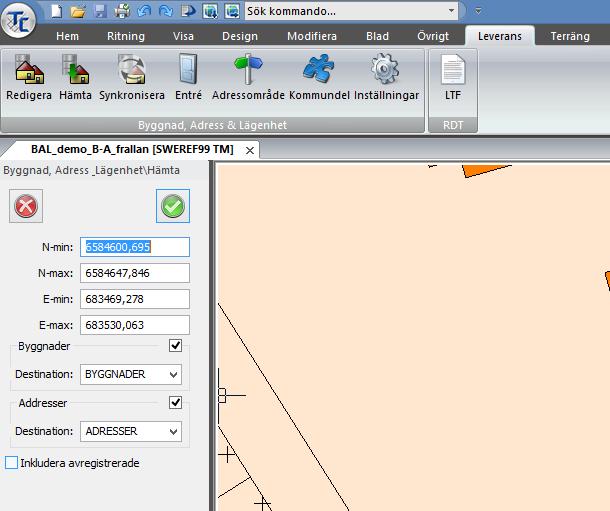
Task: Uncheck the Addresser checkbox
Action: click(175, 402)
